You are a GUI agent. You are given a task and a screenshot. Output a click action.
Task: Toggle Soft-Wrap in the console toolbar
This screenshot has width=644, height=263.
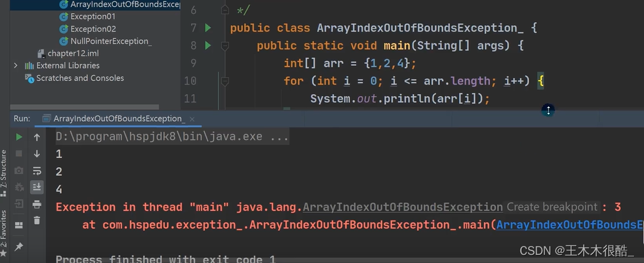[x=37, y=171]
